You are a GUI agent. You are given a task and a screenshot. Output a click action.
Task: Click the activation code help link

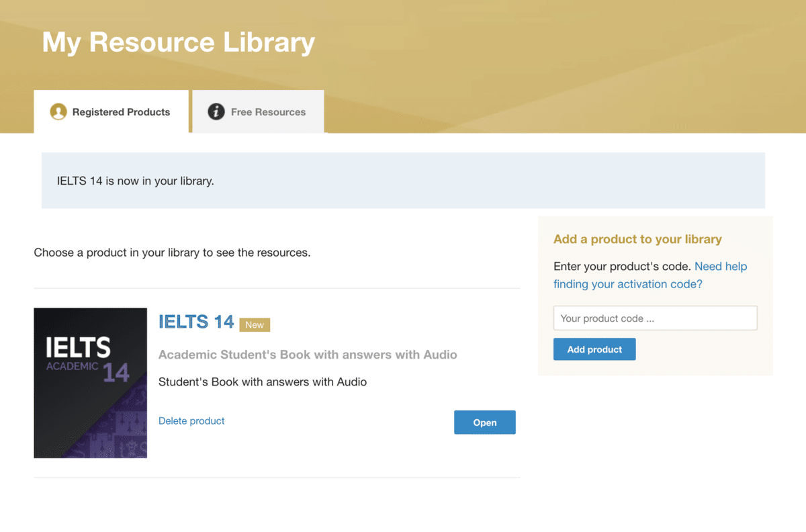coord(650,275)
